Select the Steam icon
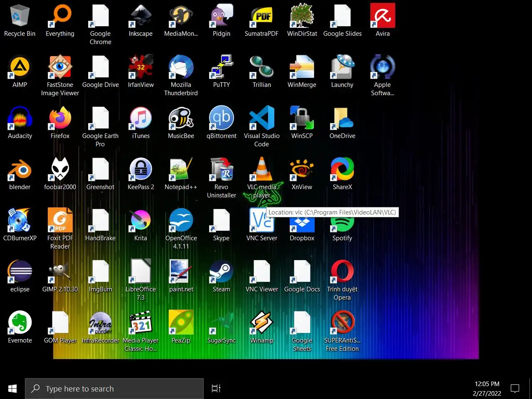This screenshot has height=399, width=532. click(221, 271)
